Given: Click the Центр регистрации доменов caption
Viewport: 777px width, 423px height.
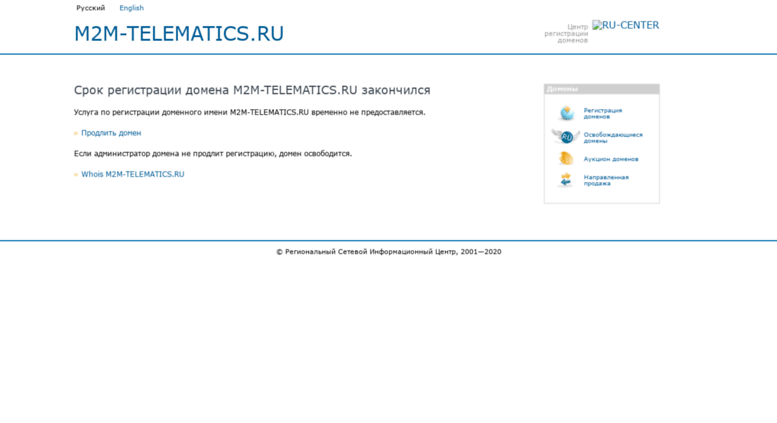Looking at the screenshot, I should tap(566, 33).
